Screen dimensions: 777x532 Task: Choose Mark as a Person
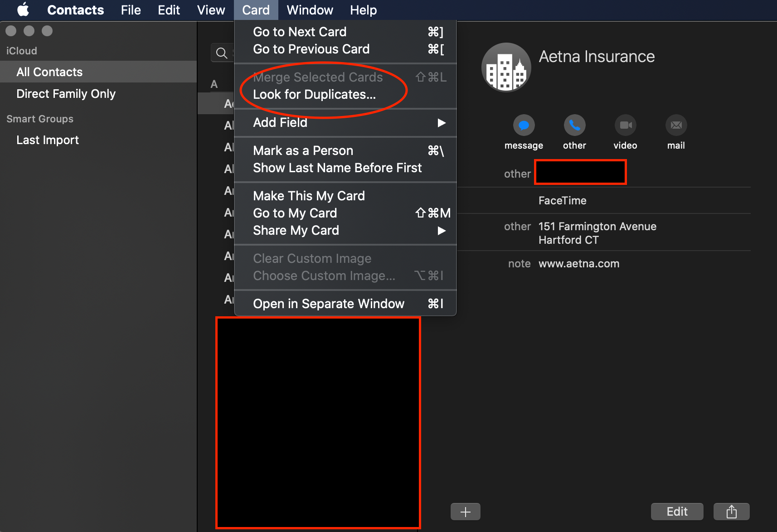tap(345, 150)
